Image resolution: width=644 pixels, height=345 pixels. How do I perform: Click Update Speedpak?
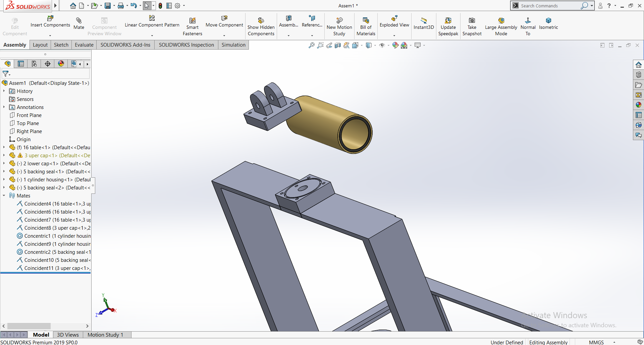(448, 26)
